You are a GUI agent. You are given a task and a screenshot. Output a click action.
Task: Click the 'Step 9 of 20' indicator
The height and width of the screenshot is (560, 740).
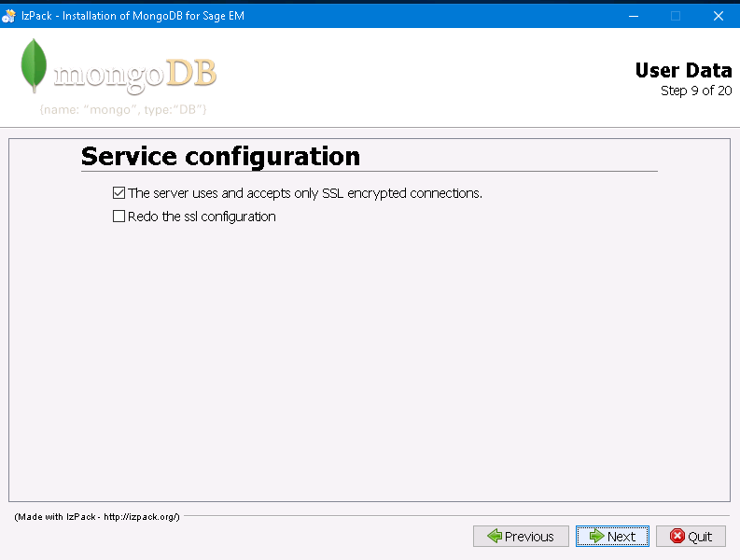[695, 91]
